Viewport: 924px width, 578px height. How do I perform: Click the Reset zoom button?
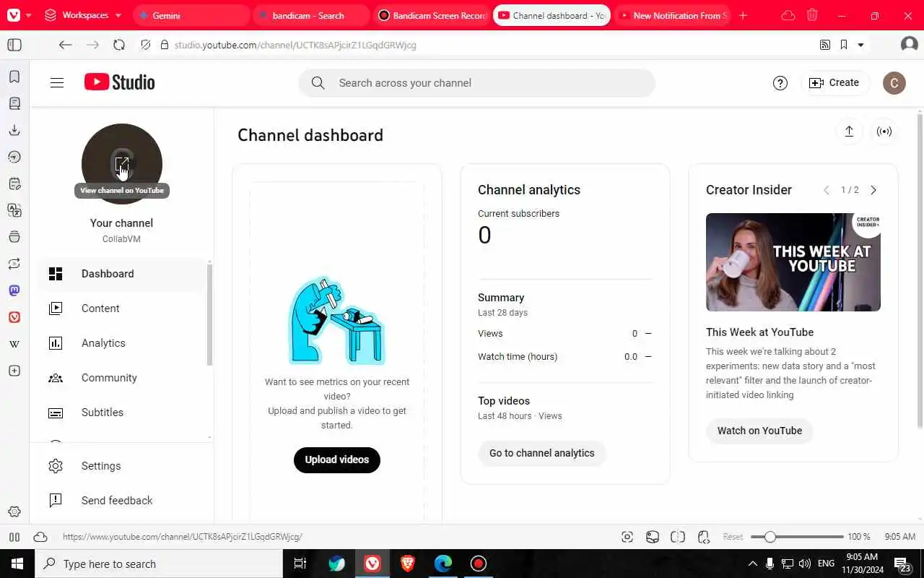(733, 537)
